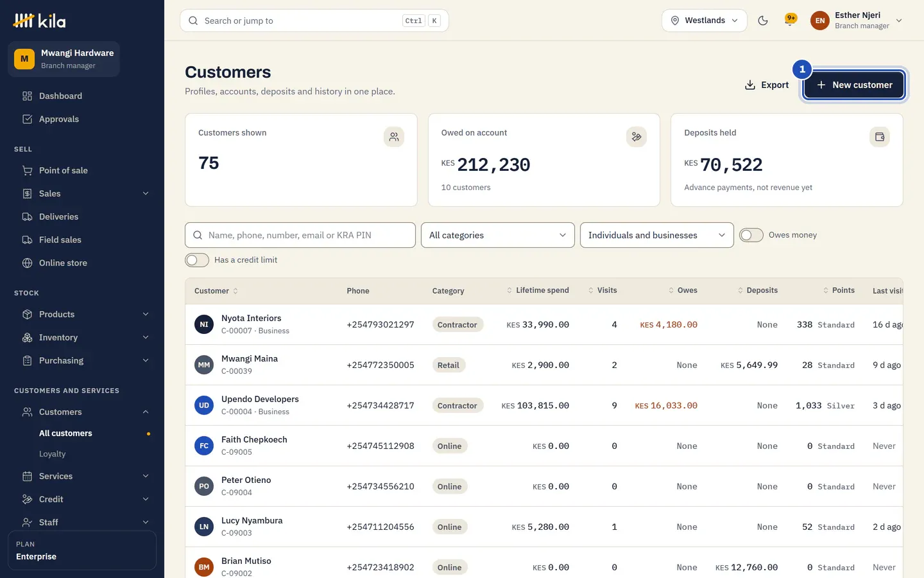Click the Nyota Interiors NI avatar

[x=204, y=324]
